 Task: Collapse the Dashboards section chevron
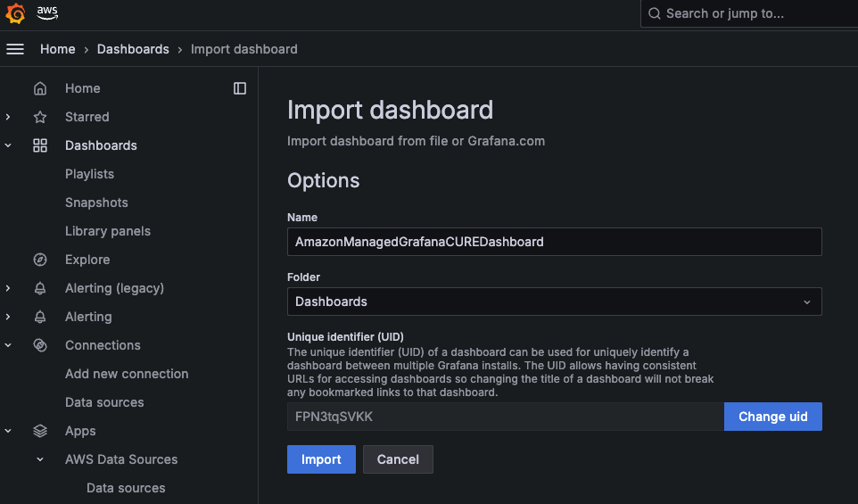coord(8,145)
